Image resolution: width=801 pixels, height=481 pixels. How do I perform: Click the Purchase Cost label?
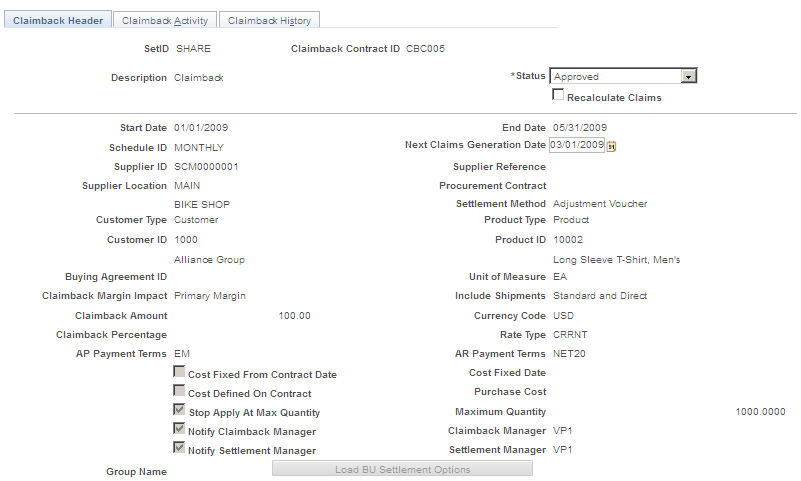510,392
